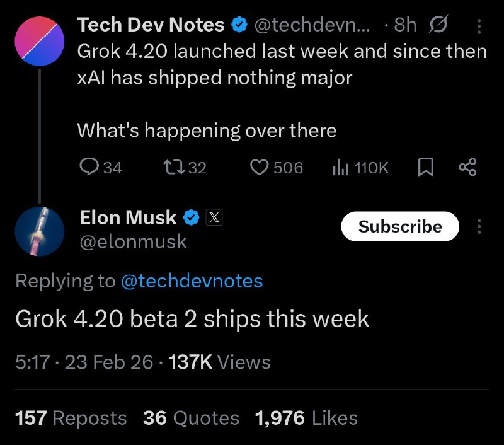
Task: Open more options menu beside Subscribe
Action: click(479, 226)
